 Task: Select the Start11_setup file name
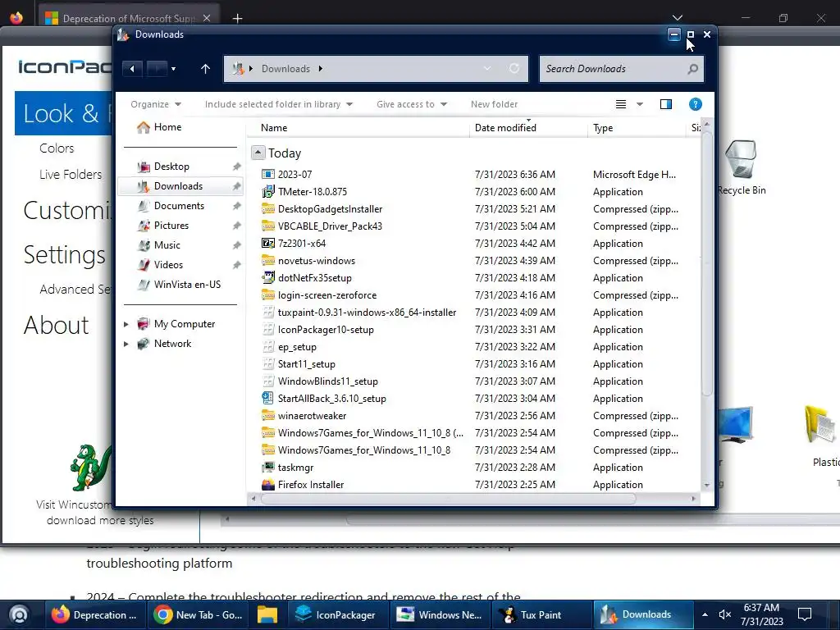307,363
